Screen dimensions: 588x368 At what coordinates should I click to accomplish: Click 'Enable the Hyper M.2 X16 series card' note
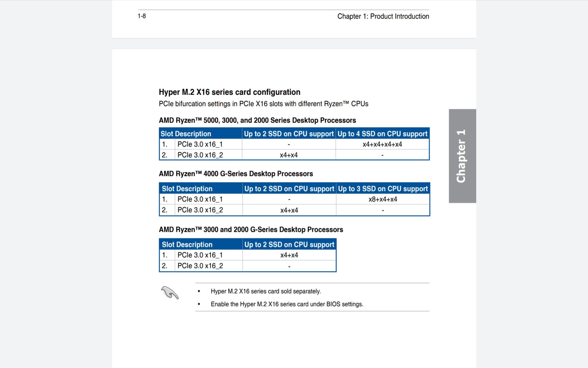click(x=287, y=304)
